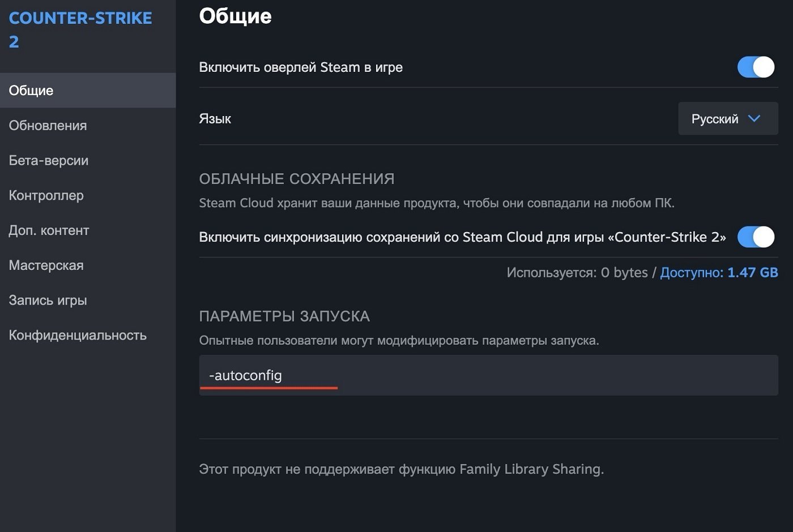Image resolution: width=793 pixels, height=532 pixels.
Task: Click the Используется: 0 bytes text
Action: point(577,273)
